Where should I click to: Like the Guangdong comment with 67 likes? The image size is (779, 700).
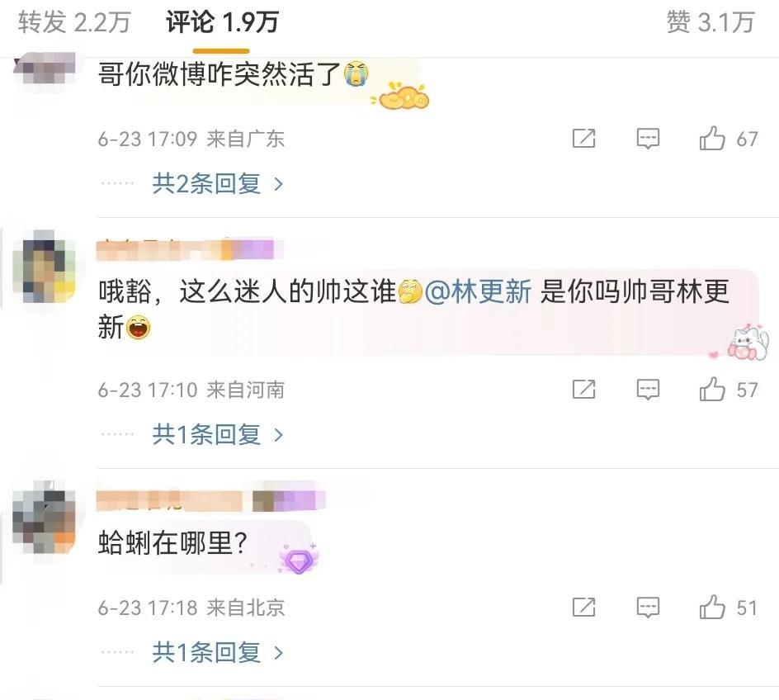(729, 138)
